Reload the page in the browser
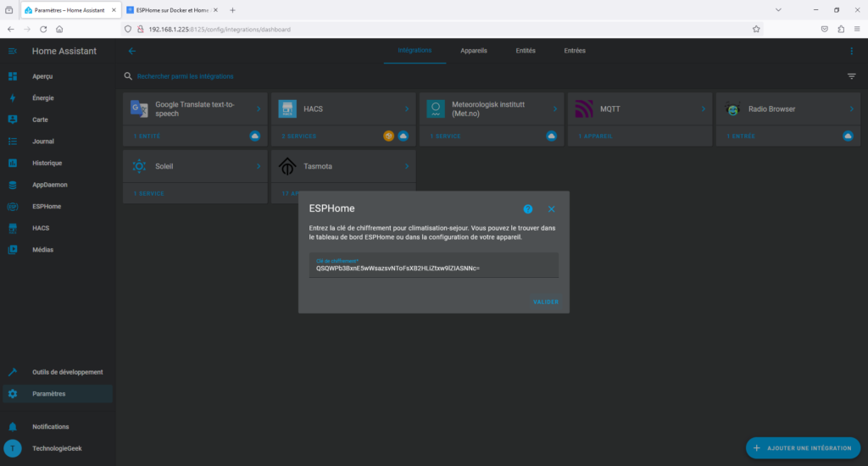Screen dimensions: 868x466 [43, 30]
